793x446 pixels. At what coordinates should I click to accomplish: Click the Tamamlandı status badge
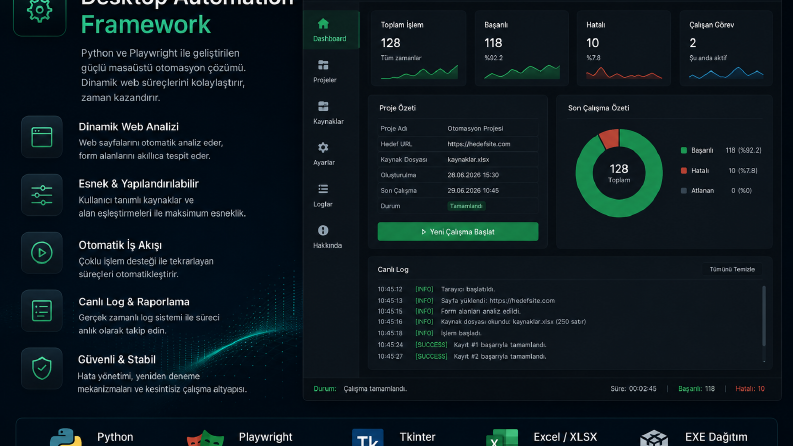coord(466,206)
